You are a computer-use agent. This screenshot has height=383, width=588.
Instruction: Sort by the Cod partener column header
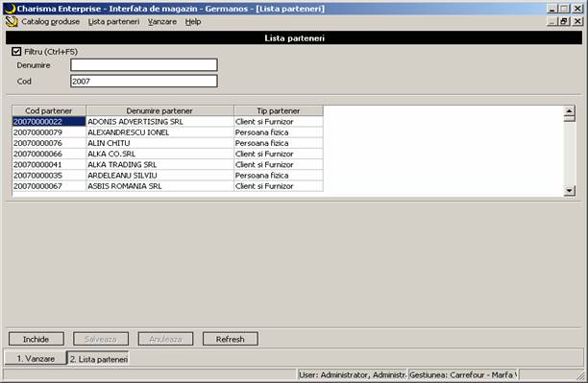49,111
